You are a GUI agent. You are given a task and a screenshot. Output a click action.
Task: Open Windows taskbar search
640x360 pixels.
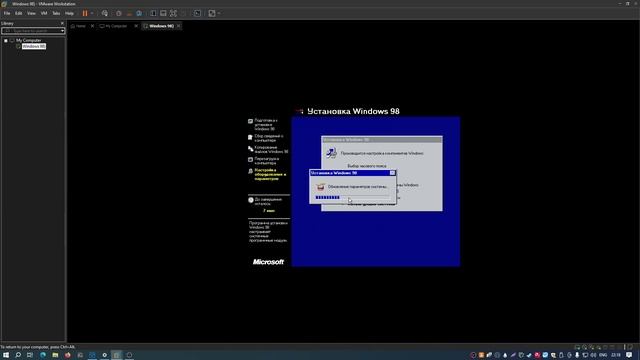pos(18,355)
